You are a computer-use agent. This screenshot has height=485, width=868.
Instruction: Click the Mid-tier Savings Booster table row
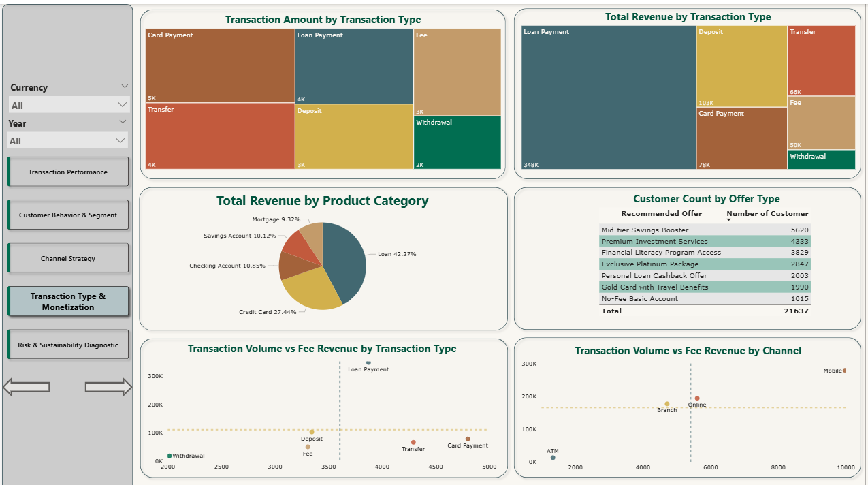click(705, 230)
